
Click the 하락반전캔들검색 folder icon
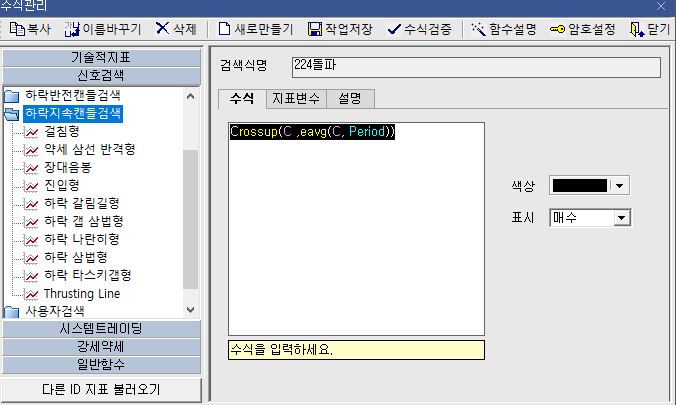point(12,96)
